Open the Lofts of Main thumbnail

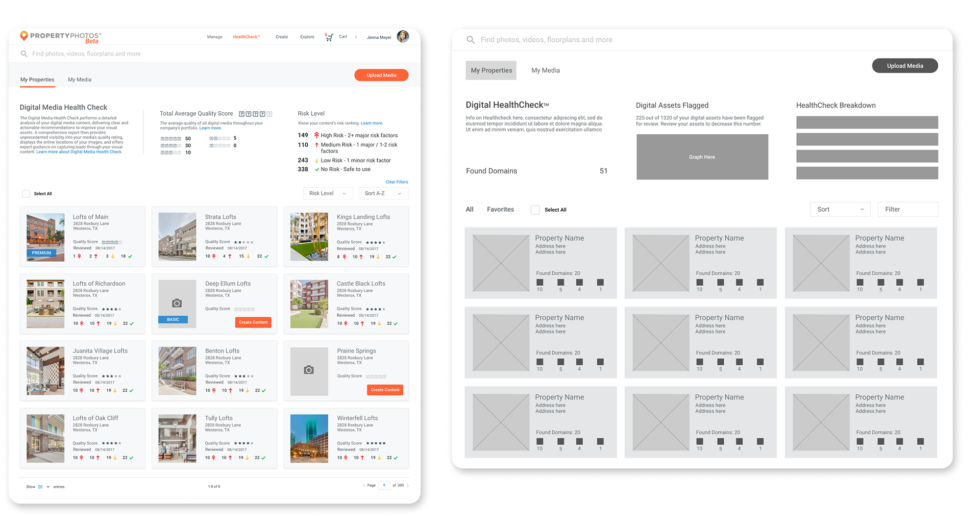[45, 237]
